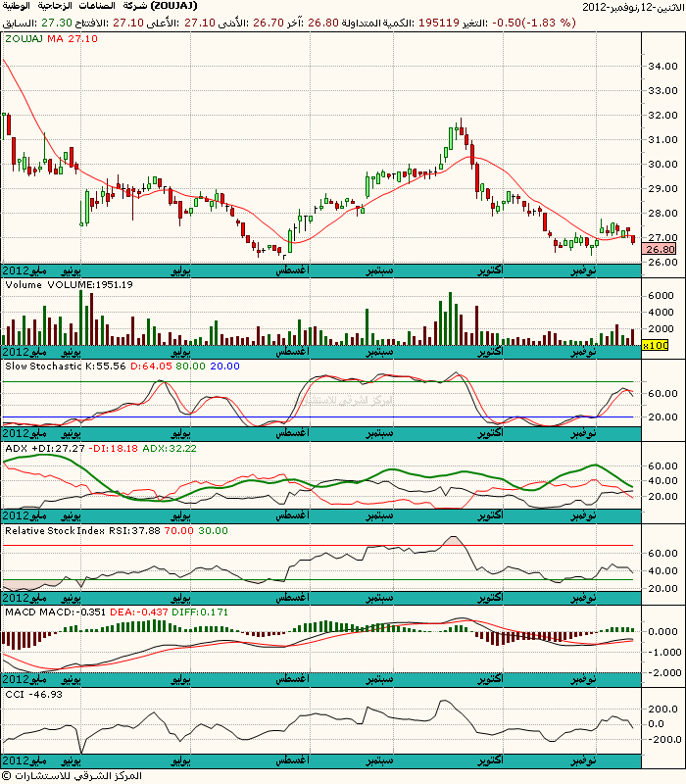Click the -2.000 MACD axis label

pyautogui.click(x=662, y=672)
